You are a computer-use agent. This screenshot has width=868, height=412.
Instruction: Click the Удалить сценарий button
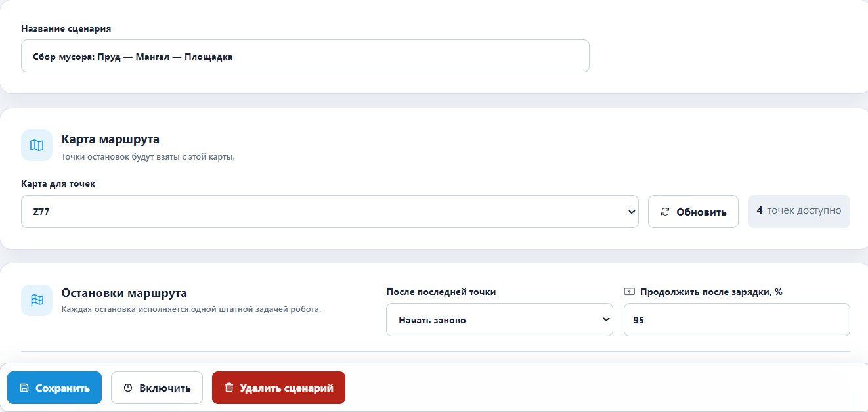[278, 388]
